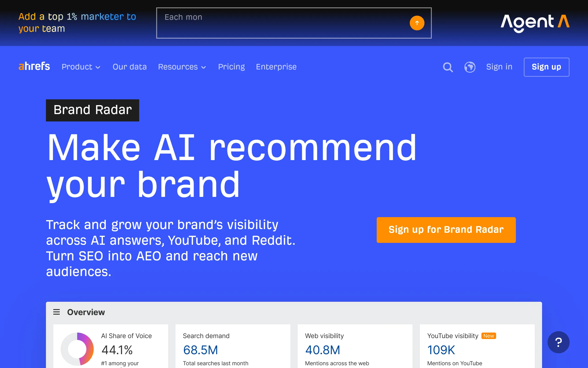Click the 44.1% AI Share of Voice value
588x368 pixels.
pos(117,350)
